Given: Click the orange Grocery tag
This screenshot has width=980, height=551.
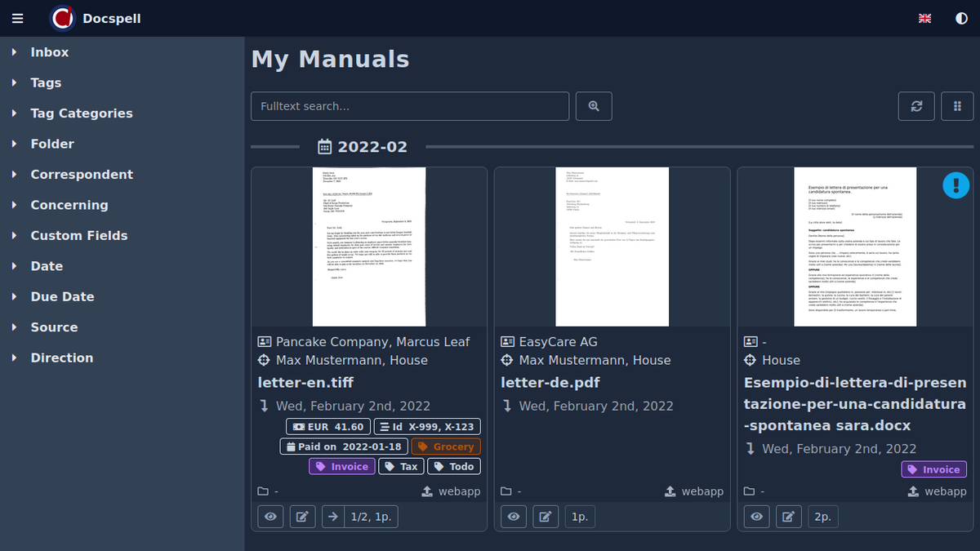Looking at the screenshot, I should 446,447.
